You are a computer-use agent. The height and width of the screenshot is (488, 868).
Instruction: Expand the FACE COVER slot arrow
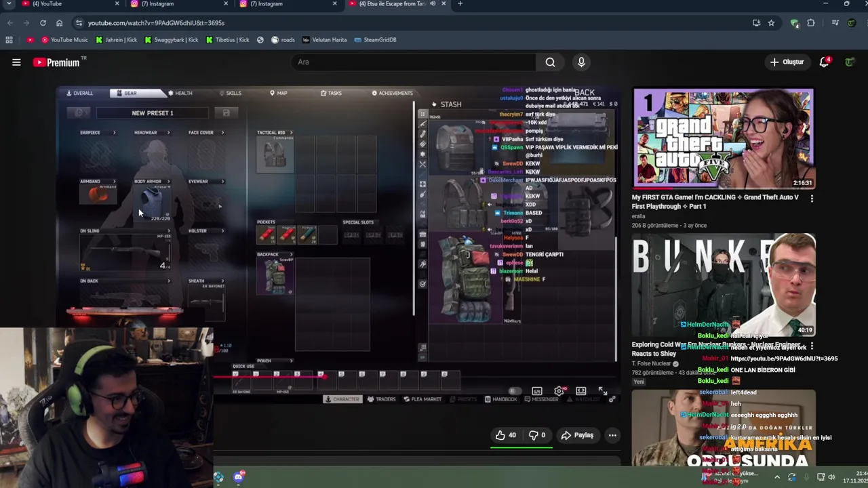(x=223, y=133)
